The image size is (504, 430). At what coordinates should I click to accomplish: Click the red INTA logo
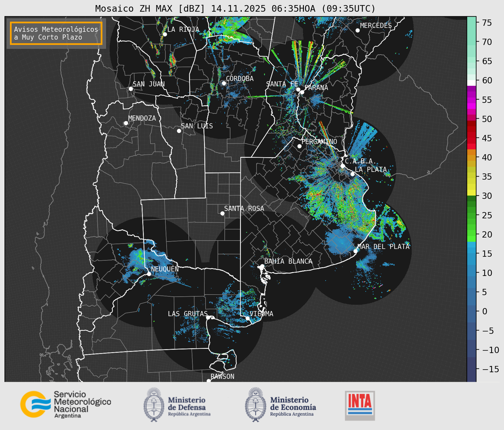click(360, 405)
